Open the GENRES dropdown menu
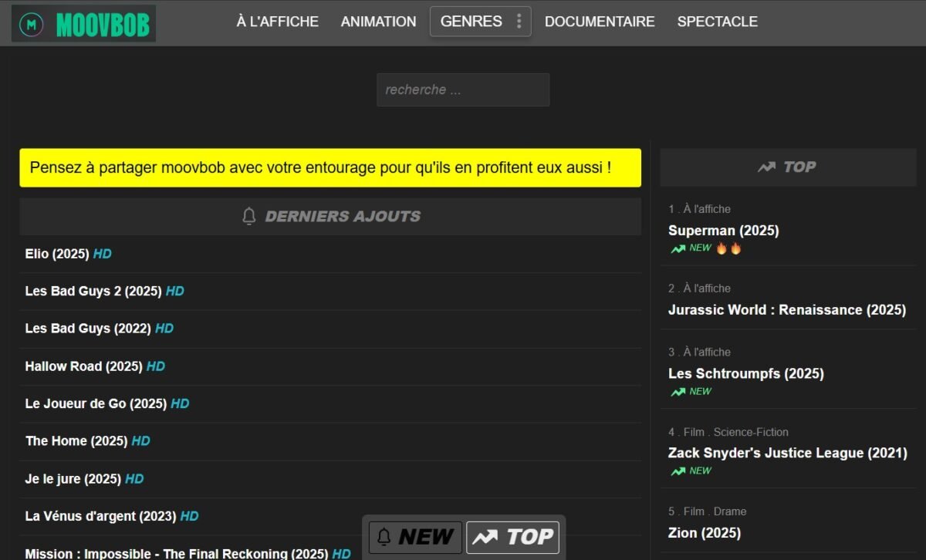The width and height of the screenshot is (926, 560). tap(471, 22)
